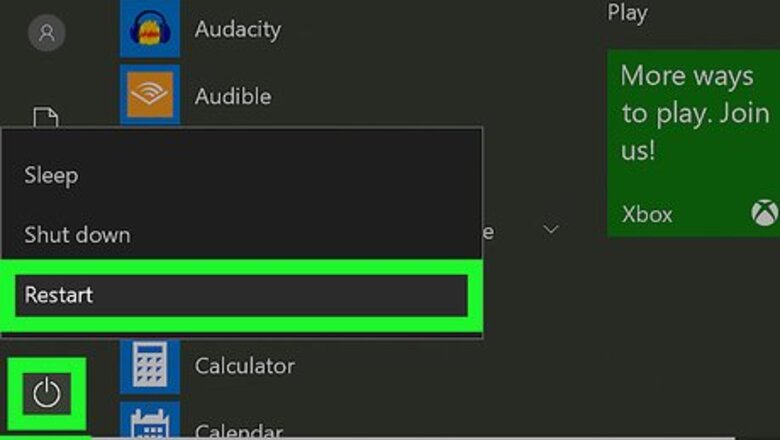
Task: Click the Calculator app name
Action: point(244,365)
